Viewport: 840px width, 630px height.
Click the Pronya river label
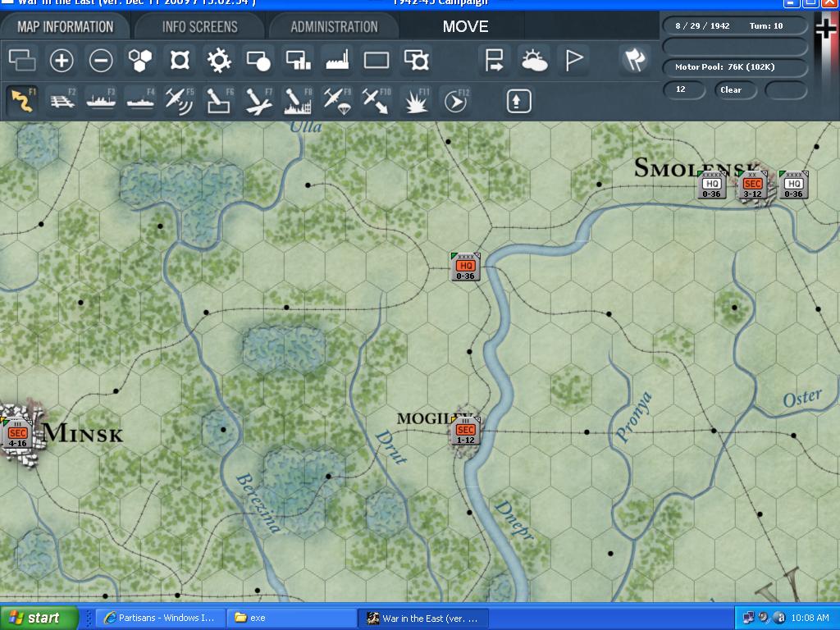634,418
